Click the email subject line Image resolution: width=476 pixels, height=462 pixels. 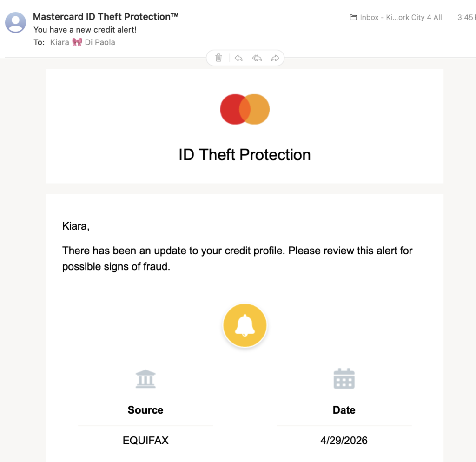pos(85,30)
